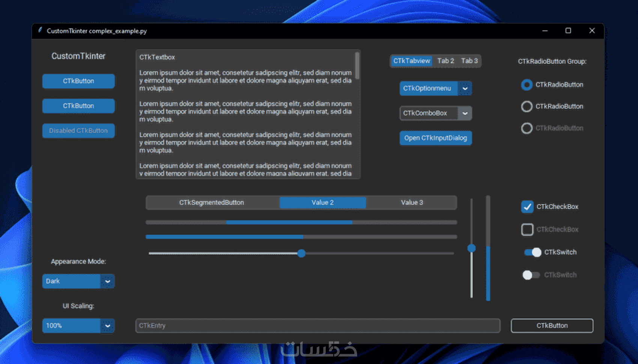Expand the CTkComboBox arrow
This screenshot has height=364, width=638.
pyautogui.click(x=465, y=113)
